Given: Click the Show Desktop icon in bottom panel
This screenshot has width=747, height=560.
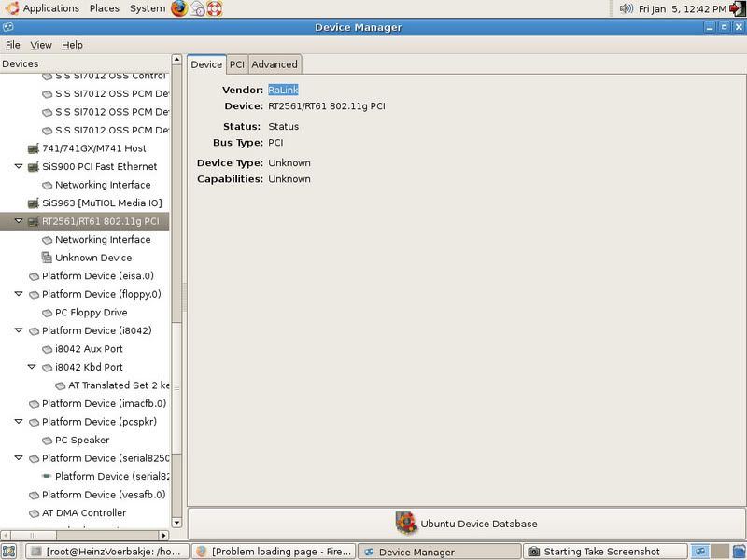Looking at the screenshot, I should (x=9, y=552).
